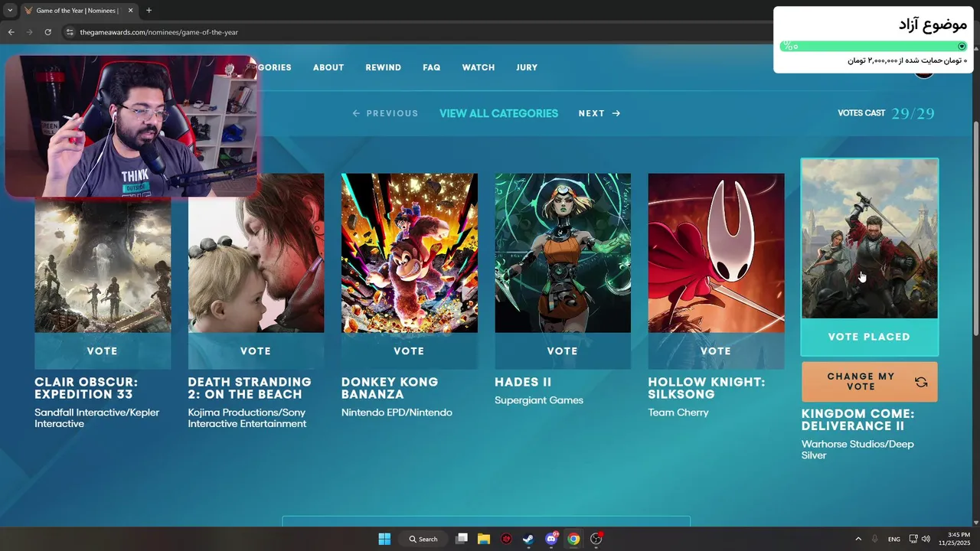This screenshot has width=980, height=551.
Task: Click the Donkey Kong Bananza cover artwork
Action: [x=409, y=253]
